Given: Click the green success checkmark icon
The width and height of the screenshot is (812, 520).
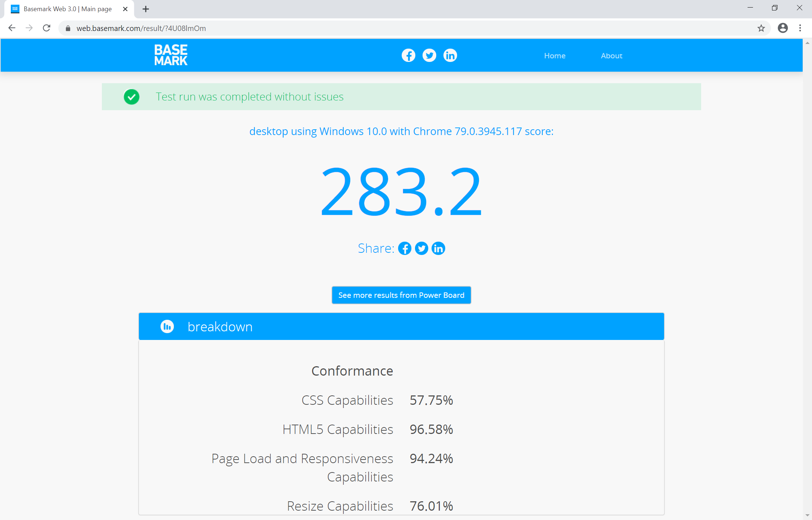Looking at the screenshot, I should click(132, 97).
